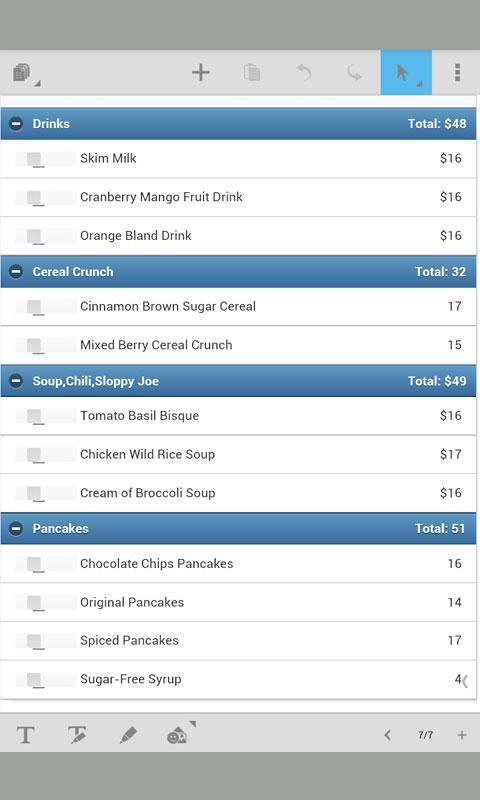The height and width of the screenshot is (800, 480).
Task: Toggle the Skim Milk checkbox
Action: point(35,159)
